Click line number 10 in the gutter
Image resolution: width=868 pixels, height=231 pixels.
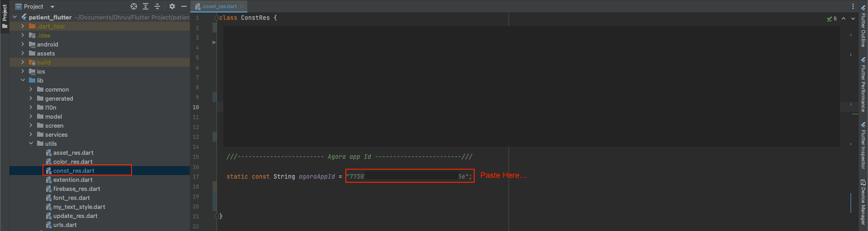coord(196,107)
